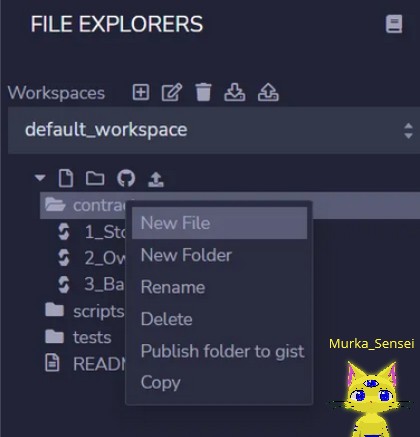Click the Murka_Sensei cat avatar
The image size is (420, 437).
[372, 398]
